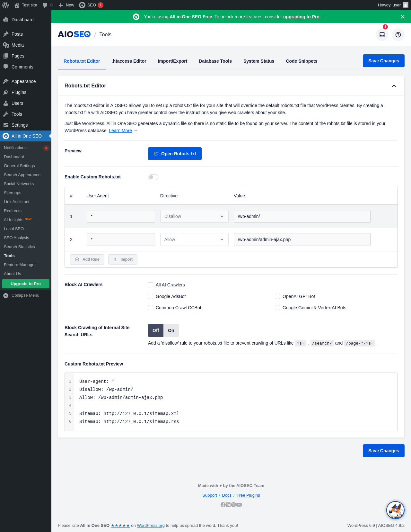Click the fox mascot help bubble
Viewport: 411px width, 532px height.
(x=395, y=510)
